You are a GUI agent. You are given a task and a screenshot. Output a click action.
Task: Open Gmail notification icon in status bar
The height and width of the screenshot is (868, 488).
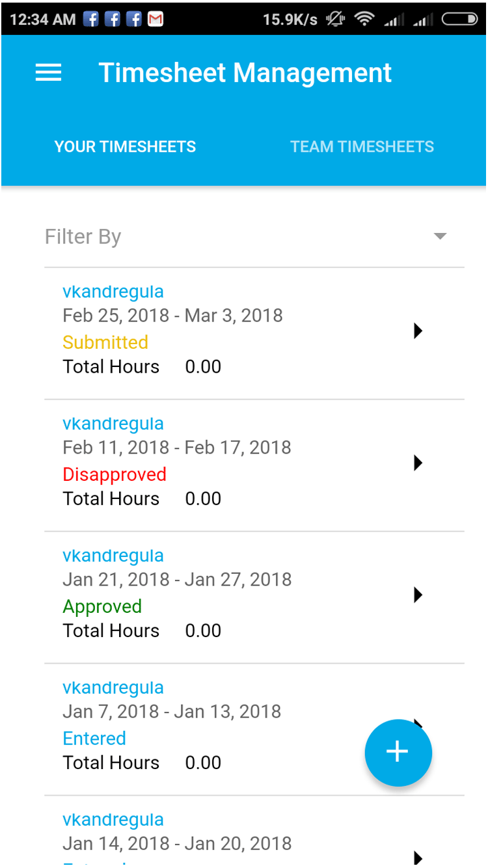click(155, 20)
